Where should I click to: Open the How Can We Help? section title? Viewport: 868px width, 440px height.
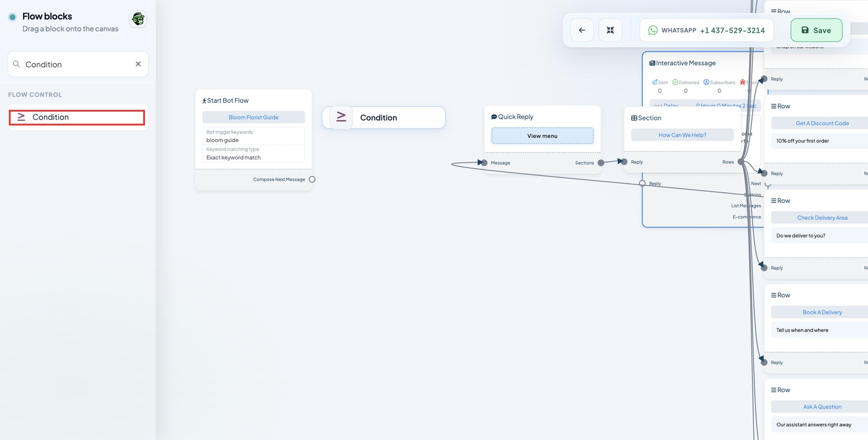(x=682, y=135)
